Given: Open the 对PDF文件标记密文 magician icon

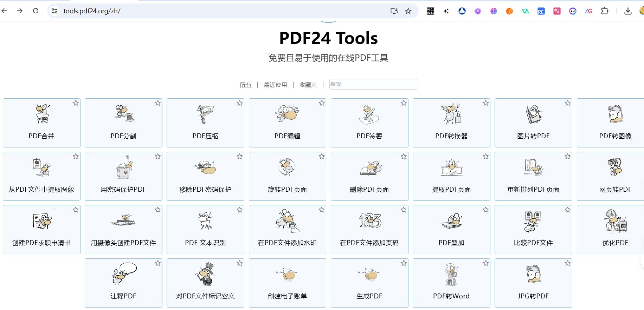Looking at the screenshot, I should pyautogui.click(x=206, y=274).
